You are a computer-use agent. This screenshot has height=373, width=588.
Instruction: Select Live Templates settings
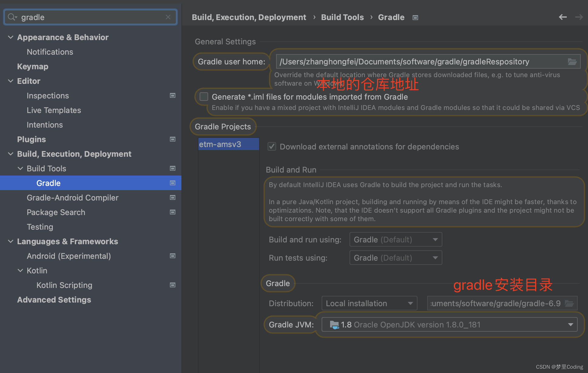[x=54, y=110]
